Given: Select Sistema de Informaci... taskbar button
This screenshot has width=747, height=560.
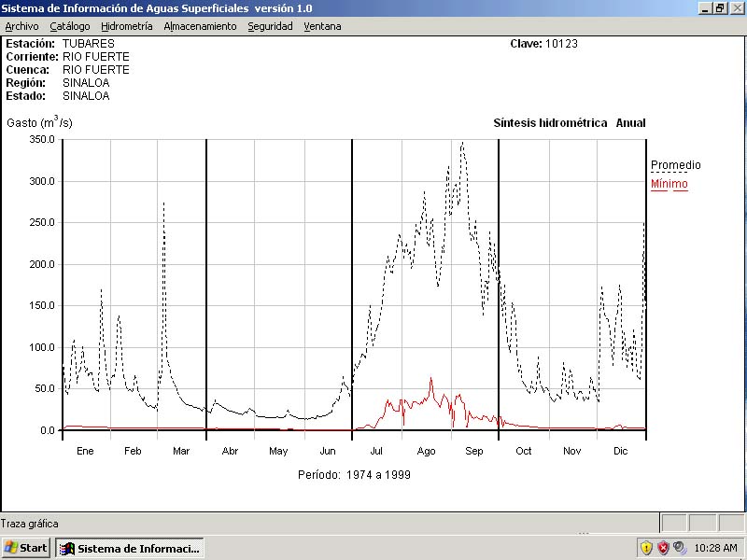Looking at the screenshot, I should click(130, 548).
